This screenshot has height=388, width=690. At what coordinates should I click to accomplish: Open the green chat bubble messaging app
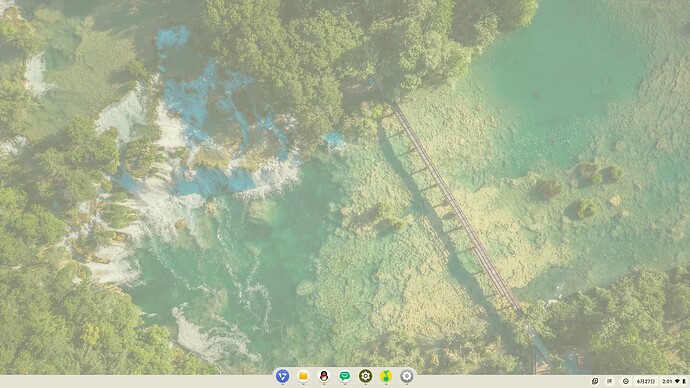(x=345, y=376)
